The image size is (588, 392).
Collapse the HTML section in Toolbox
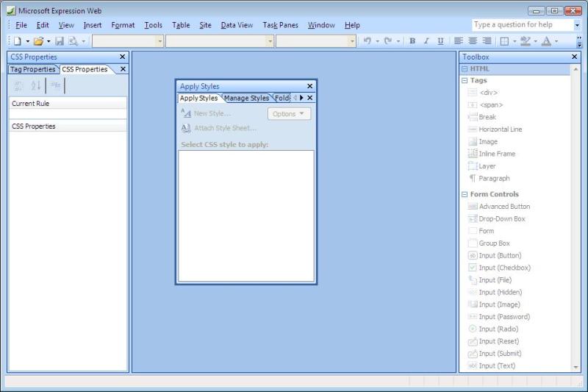tap(465, 69)
